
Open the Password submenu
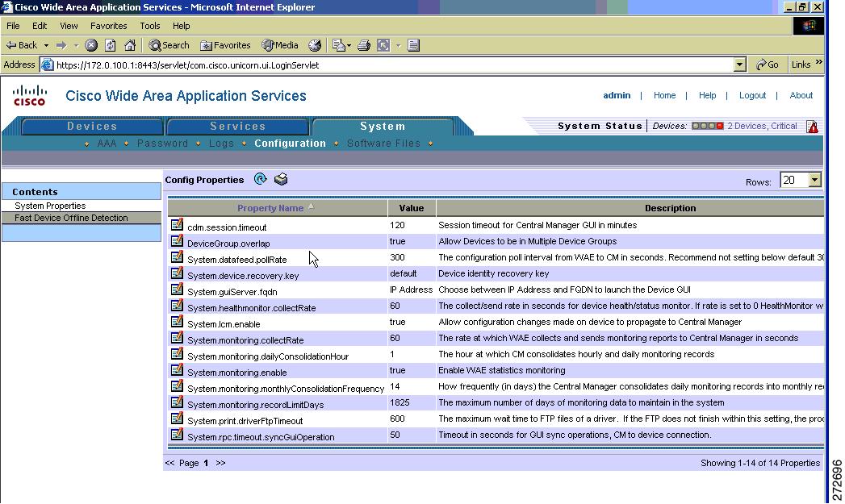(162, 144)
